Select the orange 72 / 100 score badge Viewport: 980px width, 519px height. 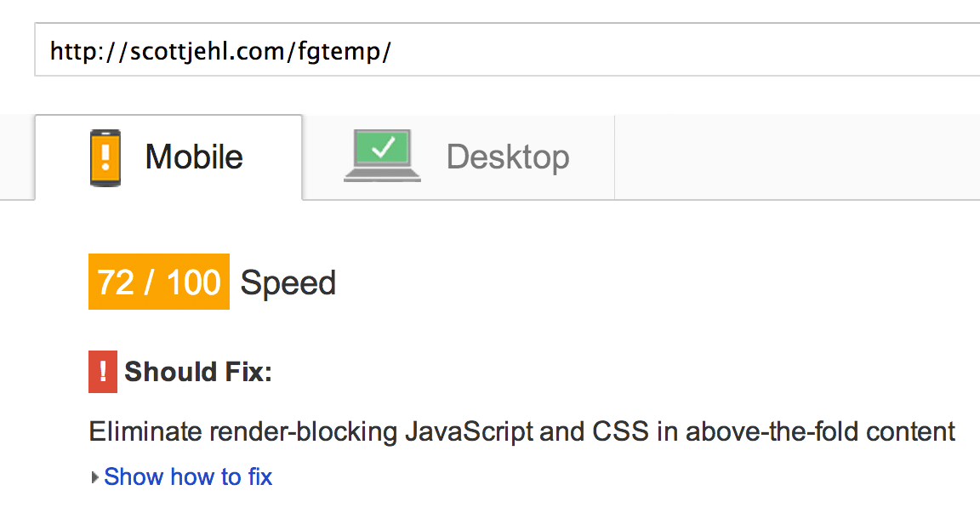coord(159,282)
